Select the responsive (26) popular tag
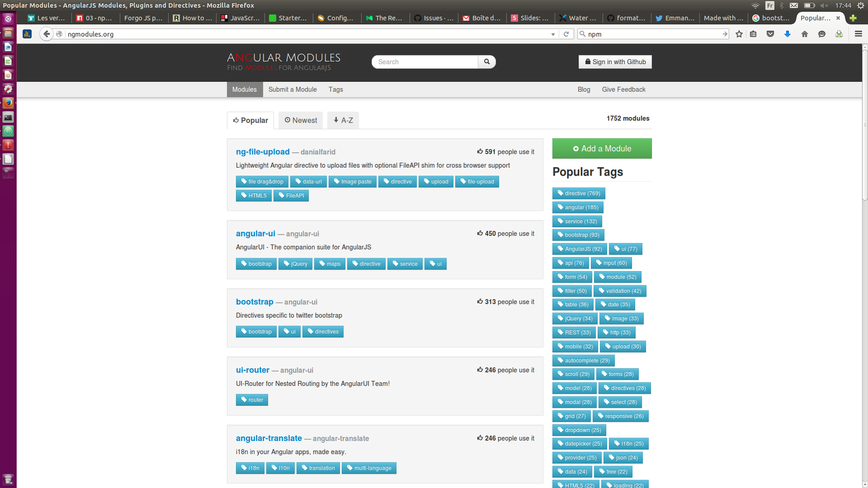The image size is (868, 488). point(621,416)
